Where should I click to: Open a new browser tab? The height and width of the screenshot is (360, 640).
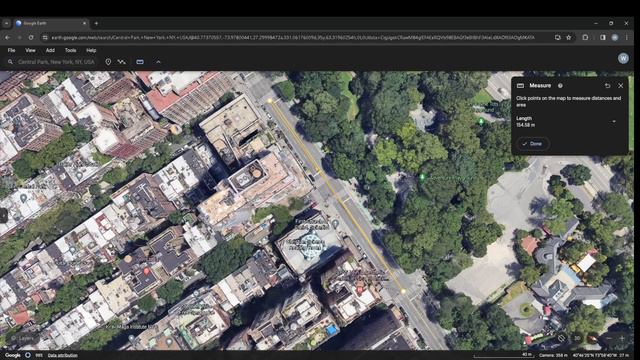click(96, 24)
